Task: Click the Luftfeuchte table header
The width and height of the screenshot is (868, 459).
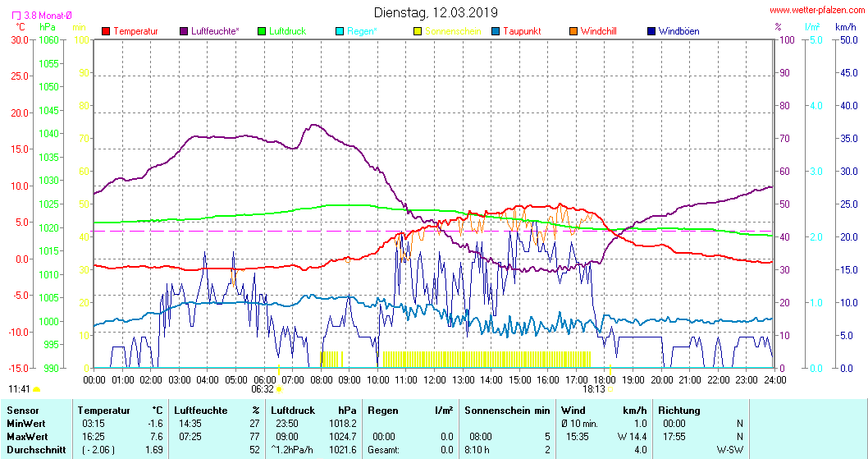Action: (201, 411)
